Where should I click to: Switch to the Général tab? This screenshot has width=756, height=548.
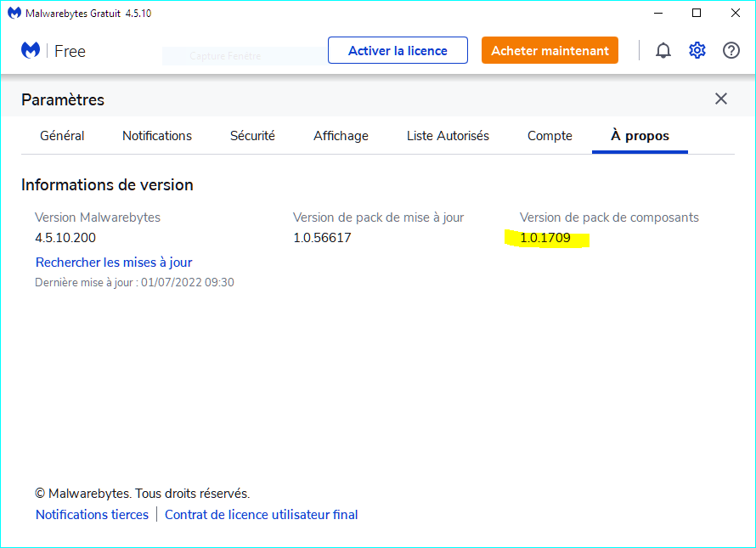tap(62, 136)
